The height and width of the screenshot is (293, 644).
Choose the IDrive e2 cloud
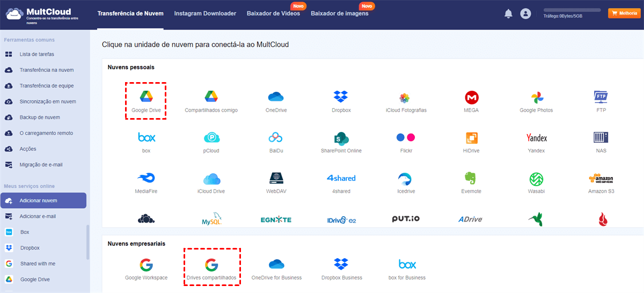[342, 219]
